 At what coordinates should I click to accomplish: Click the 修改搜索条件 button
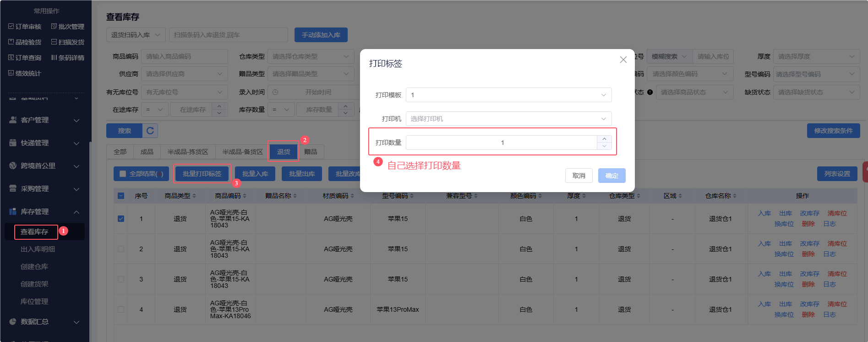click(x=834, y=131)
